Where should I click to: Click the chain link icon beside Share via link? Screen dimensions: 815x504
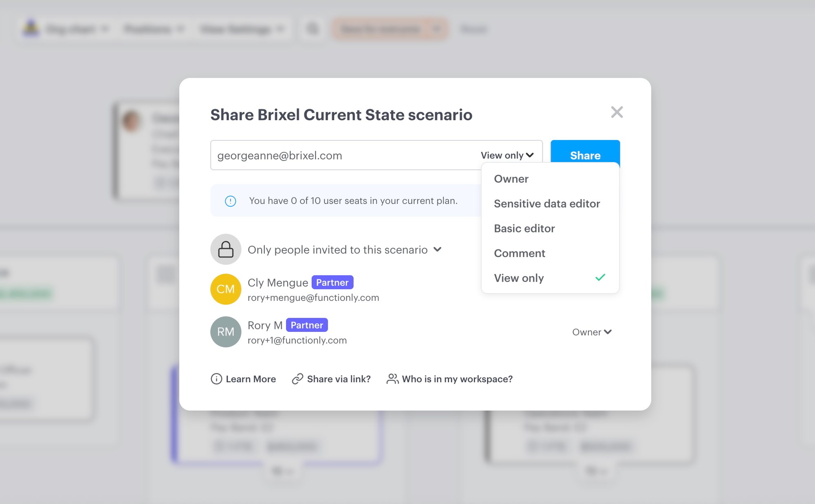click(297, 379)
